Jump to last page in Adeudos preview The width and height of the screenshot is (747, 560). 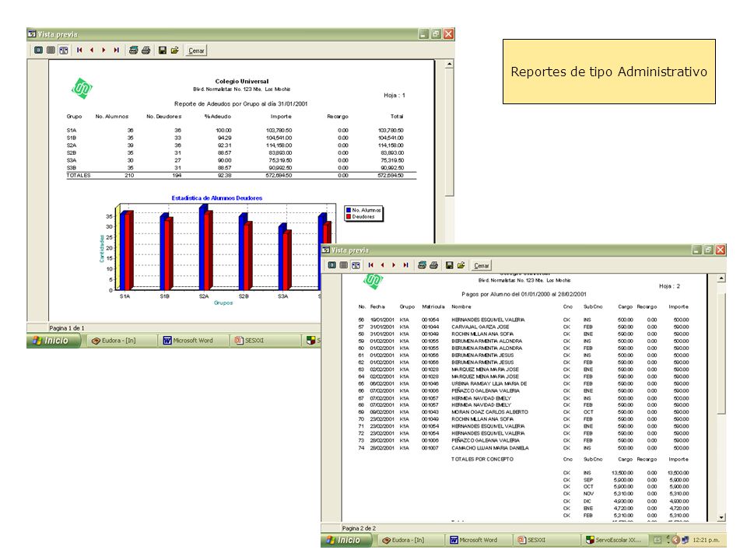[116, 50]
